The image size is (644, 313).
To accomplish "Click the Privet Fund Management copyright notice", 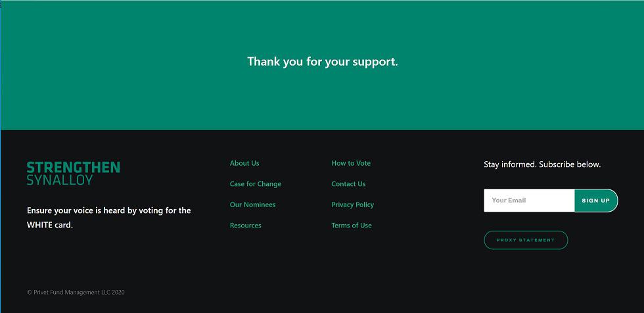I will point(76,292).
